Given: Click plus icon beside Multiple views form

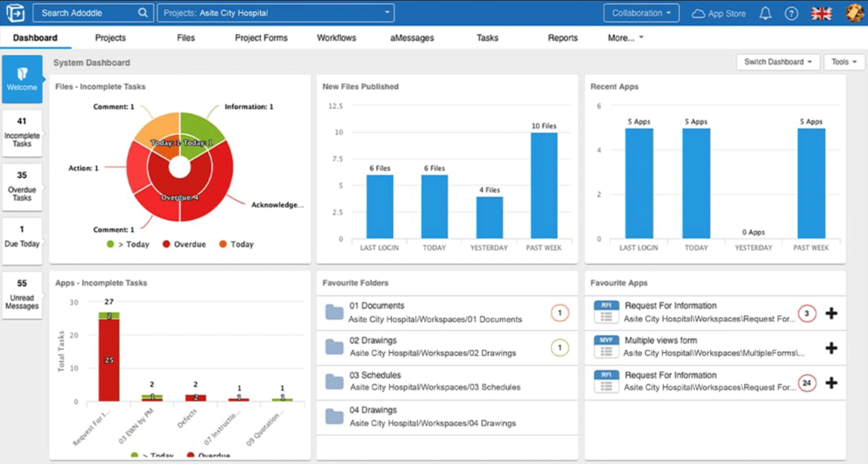Looking at the screenshot, I should (831, 348).
